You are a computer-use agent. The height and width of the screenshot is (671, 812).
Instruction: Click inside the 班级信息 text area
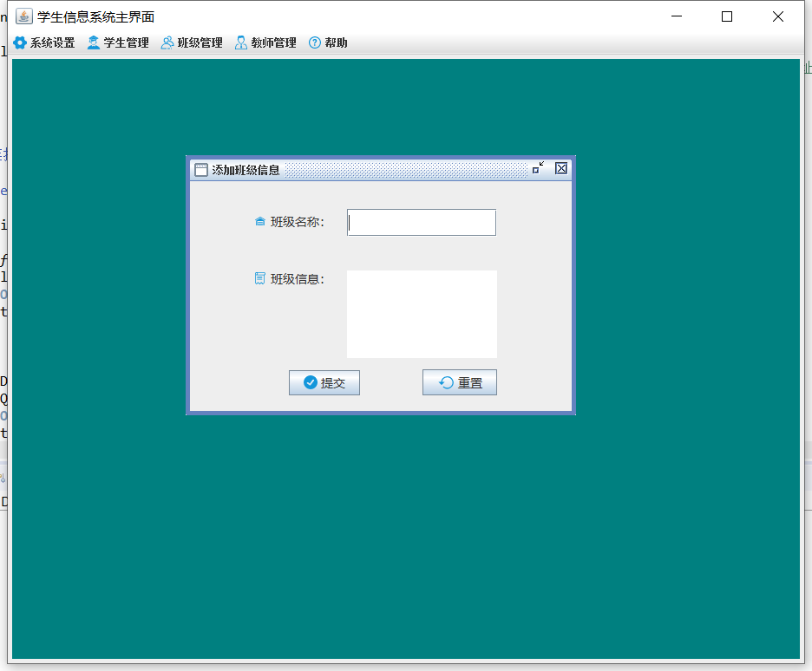click(421, 314)
